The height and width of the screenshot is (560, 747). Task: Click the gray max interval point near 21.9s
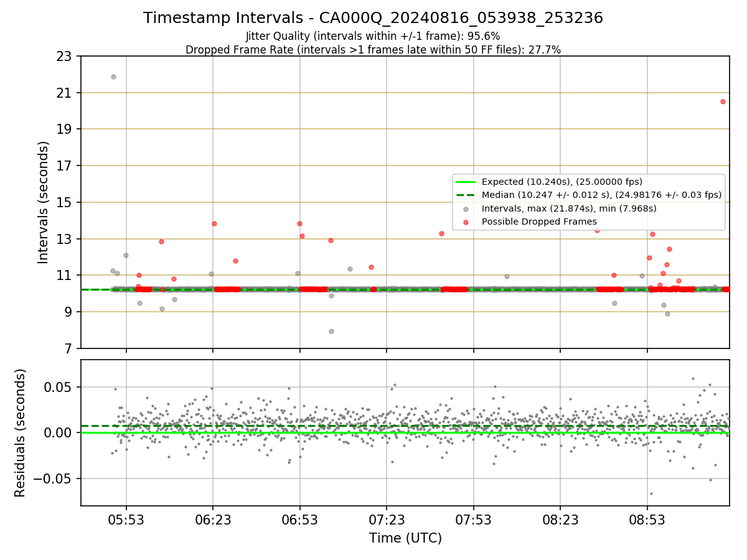click(113, 77)
